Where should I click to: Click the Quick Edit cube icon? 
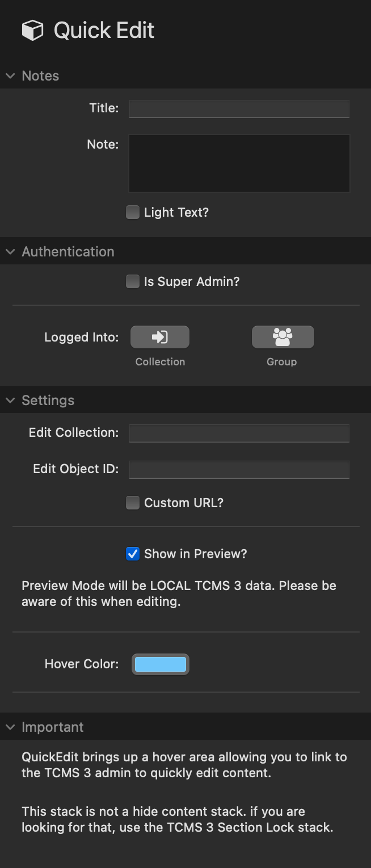(32, 30)
